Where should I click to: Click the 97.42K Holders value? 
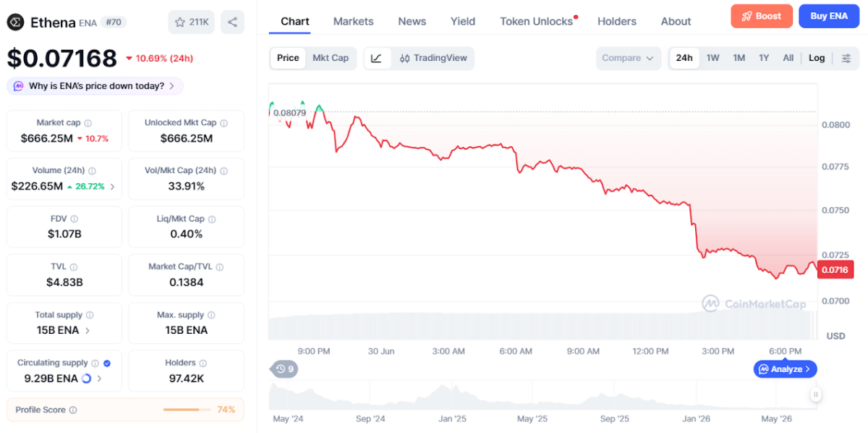187,378
